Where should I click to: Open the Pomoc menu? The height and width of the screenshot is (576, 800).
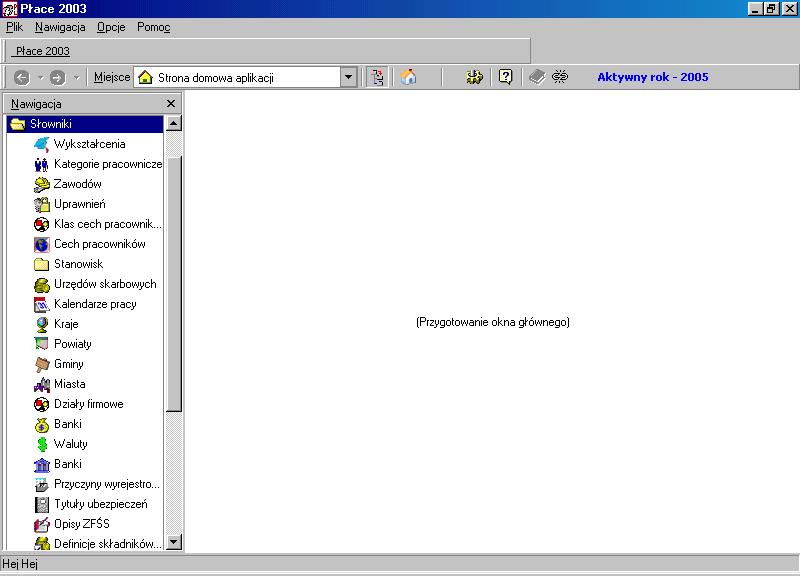154,27
